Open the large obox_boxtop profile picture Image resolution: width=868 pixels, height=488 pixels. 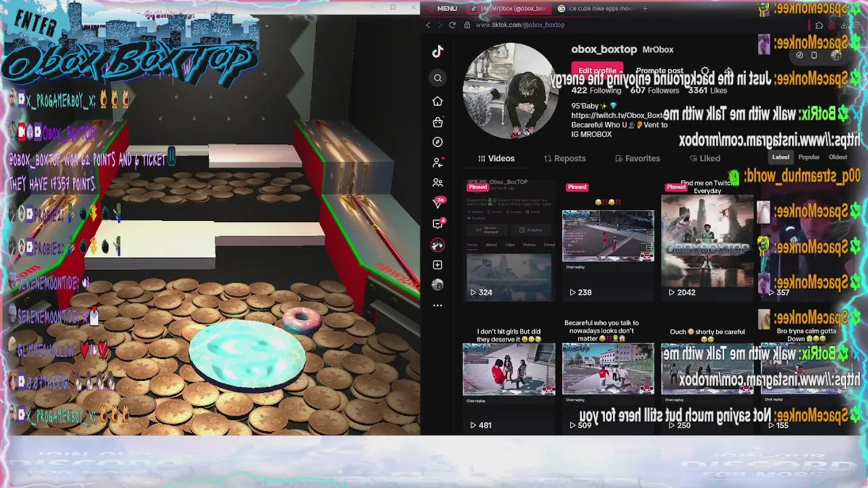click(x=511, y=91)
